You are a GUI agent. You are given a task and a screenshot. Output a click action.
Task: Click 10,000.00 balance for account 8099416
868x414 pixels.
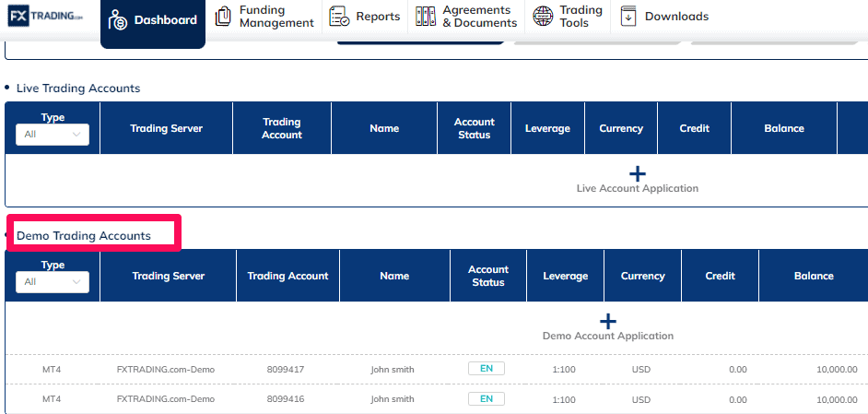tap(837, 399)
